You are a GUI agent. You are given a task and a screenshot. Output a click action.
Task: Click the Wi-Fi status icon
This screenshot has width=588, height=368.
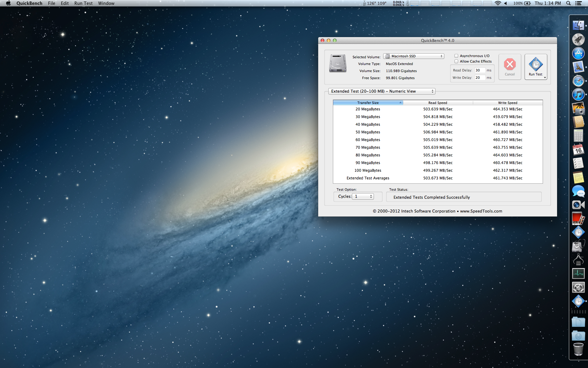(x=498, y=3)
